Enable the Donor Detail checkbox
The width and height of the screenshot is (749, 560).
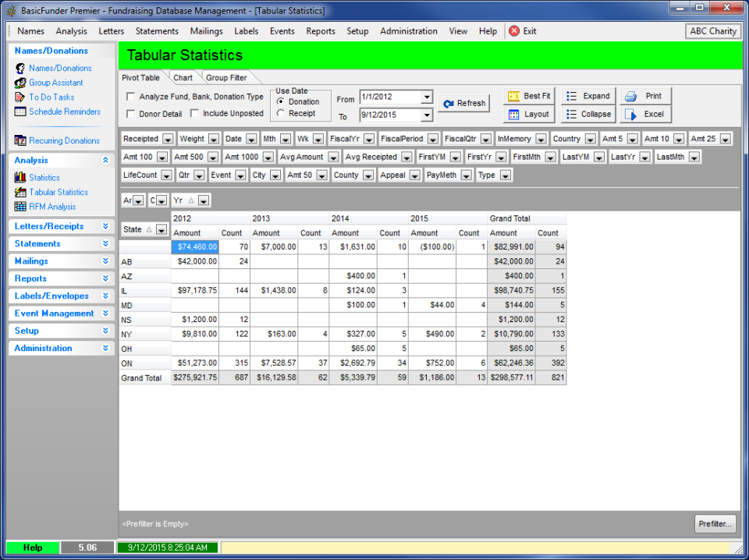pos(130,114)
